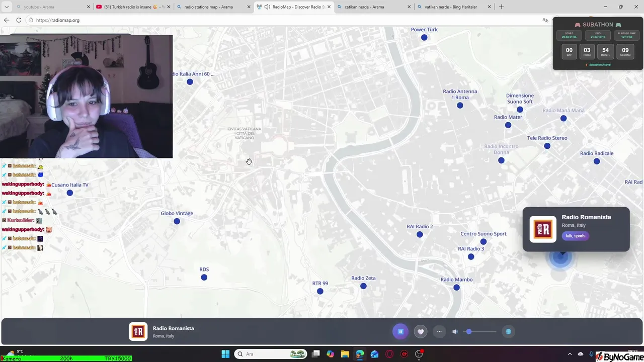Pause the Radio Romanista stream
The image size is (644, 362).
click(x=400, y=331)
